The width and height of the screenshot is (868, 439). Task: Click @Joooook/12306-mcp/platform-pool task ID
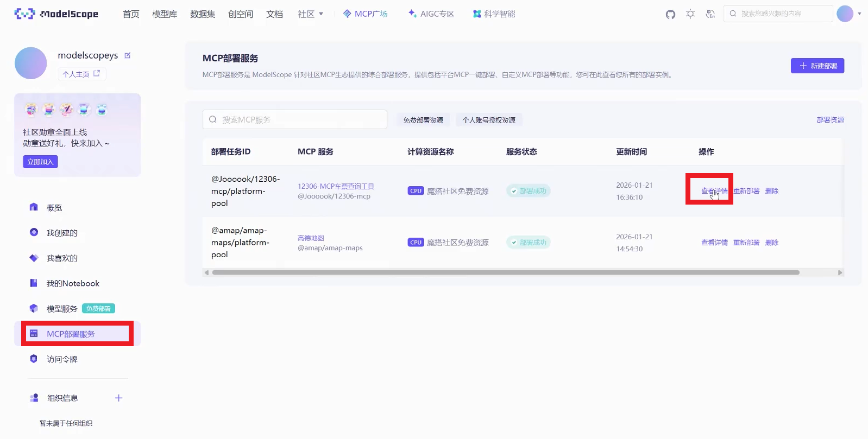246,191
